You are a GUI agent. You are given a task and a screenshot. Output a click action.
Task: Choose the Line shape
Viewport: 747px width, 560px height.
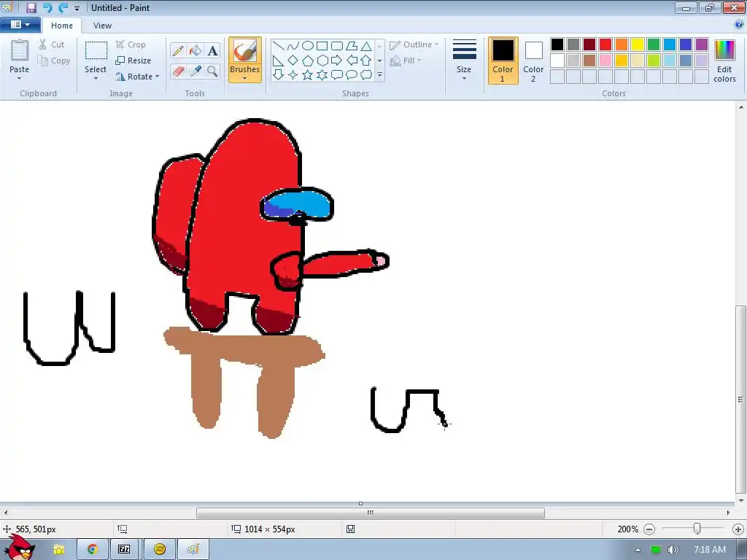pyautogui.click(x=279, y=46)
